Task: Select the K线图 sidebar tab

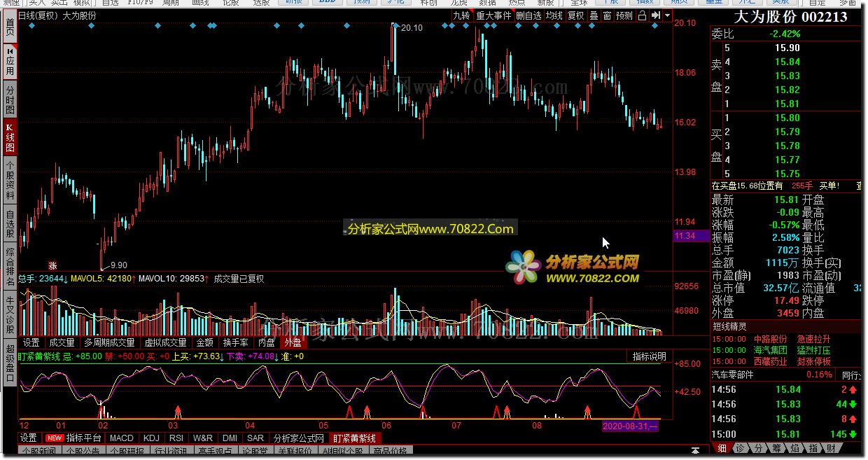Action: click(x=10, y=138)
